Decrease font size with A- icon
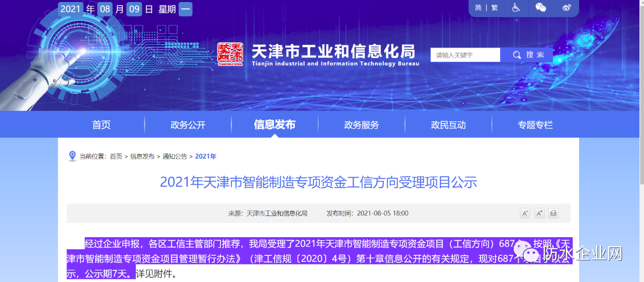 tap(525, 213)
